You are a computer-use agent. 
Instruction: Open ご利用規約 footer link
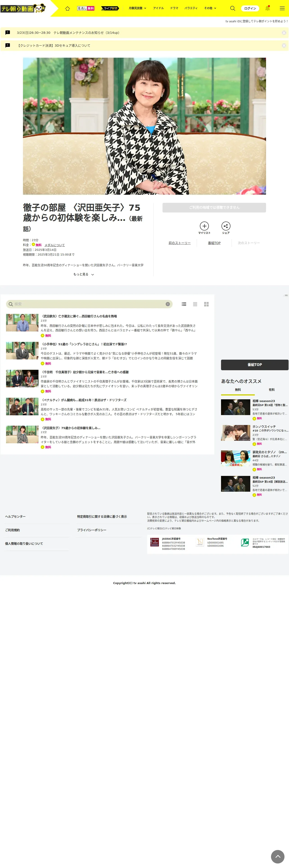click(12, 530)
